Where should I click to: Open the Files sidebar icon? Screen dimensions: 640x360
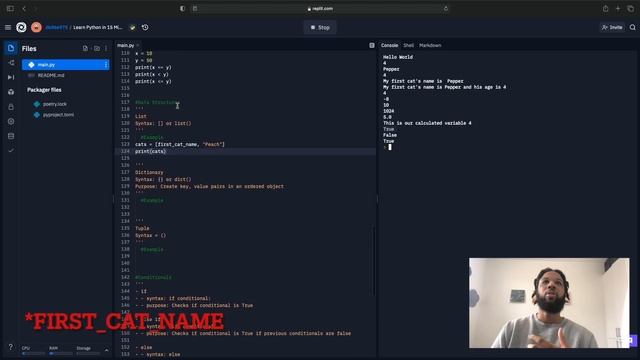11,48
